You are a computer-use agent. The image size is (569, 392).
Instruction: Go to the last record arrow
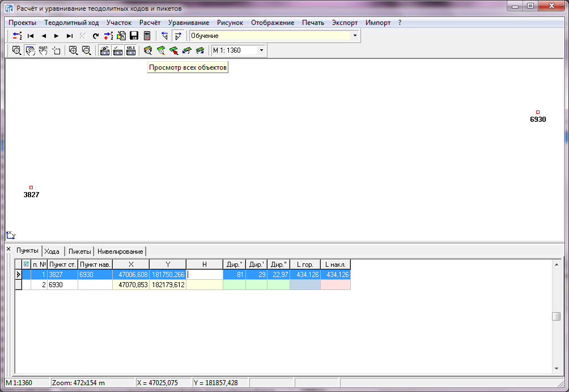[70, 36]
